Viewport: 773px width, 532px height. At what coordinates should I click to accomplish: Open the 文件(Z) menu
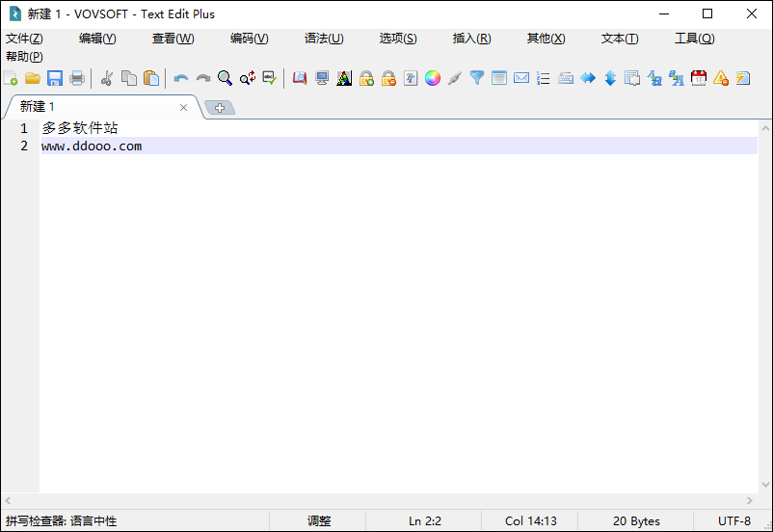24,39
